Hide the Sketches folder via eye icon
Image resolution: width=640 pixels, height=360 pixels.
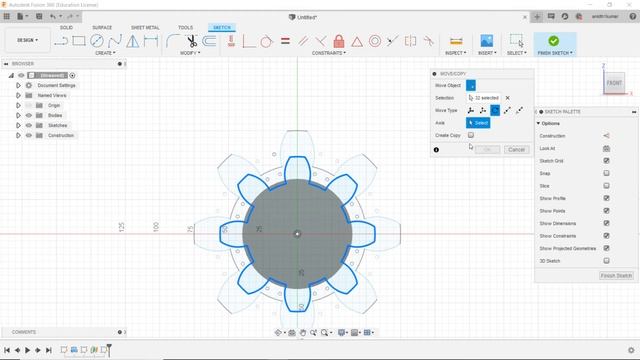[29, 125]
